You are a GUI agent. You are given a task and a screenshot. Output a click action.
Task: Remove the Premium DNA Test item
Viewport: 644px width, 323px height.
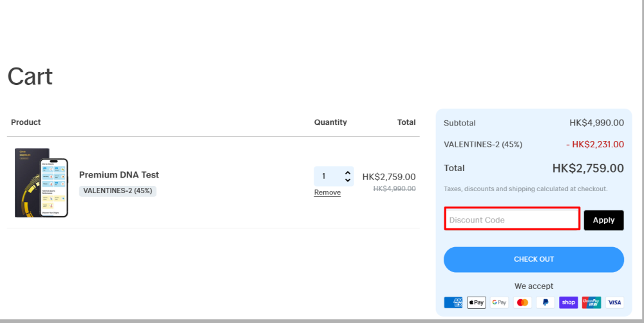[x=327, y=192]
